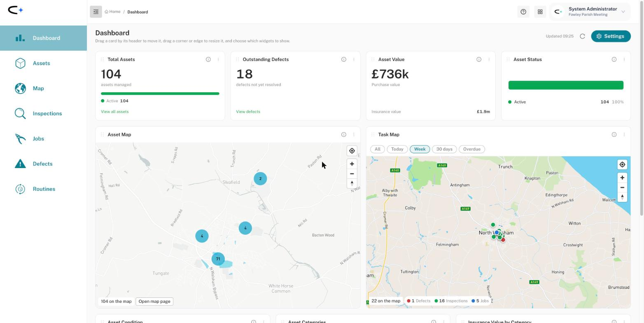Expand the System Administrator account menu
The width and height of the screenshot is (644, 323).
point(591,12)
